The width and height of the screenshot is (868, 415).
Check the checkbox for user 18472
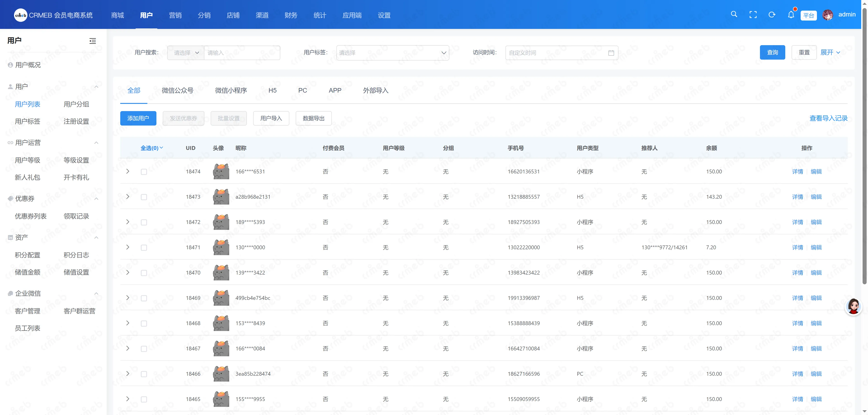coord(144,222)
